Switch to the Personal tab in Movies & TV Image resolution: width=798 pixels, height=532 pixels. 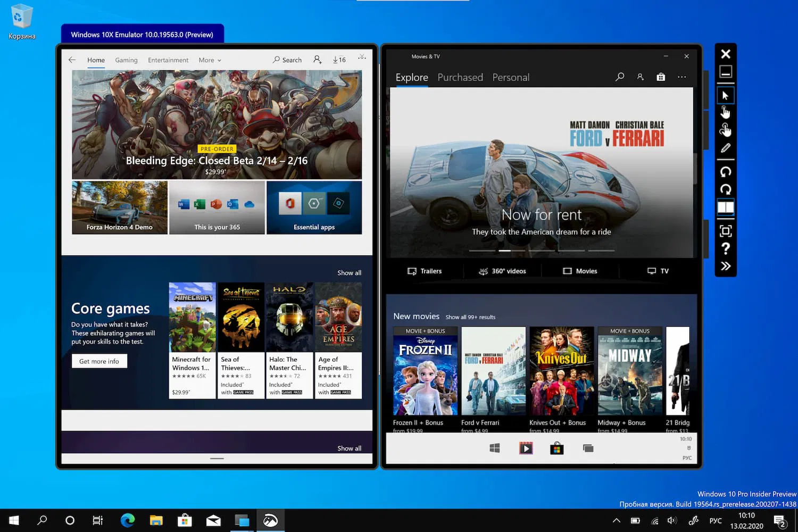click(x=511, y=78)
